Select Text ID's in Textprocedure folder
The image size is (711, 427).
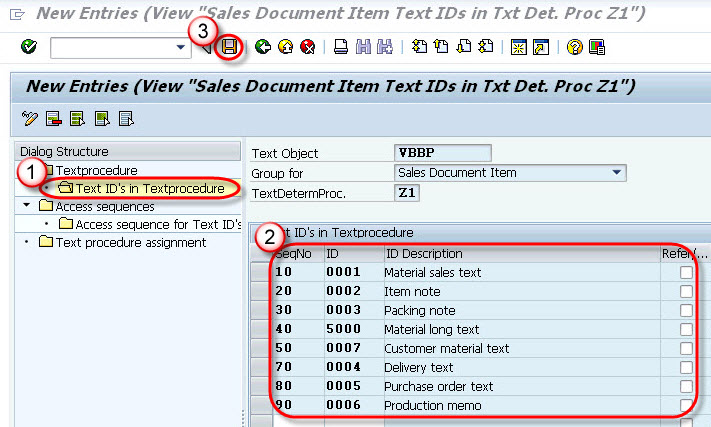pos(149,188)
